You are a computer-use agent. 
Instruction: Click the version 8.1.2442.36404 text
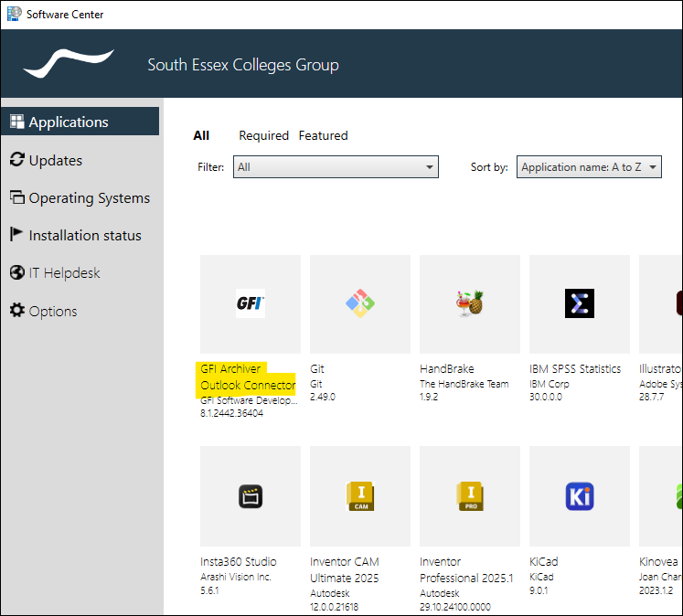tap(231, 413)
